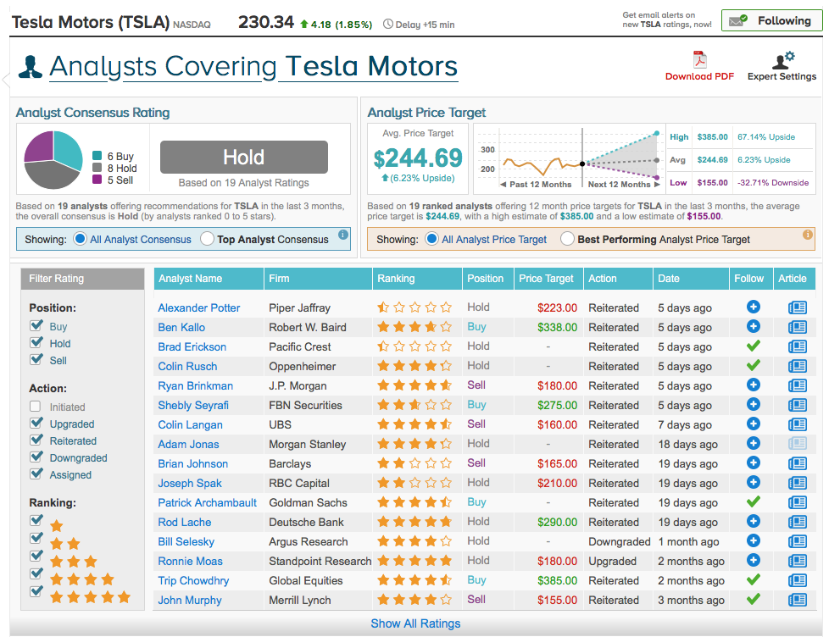Click the consensus pie chart
840x637 pixels.
point(53,159)
